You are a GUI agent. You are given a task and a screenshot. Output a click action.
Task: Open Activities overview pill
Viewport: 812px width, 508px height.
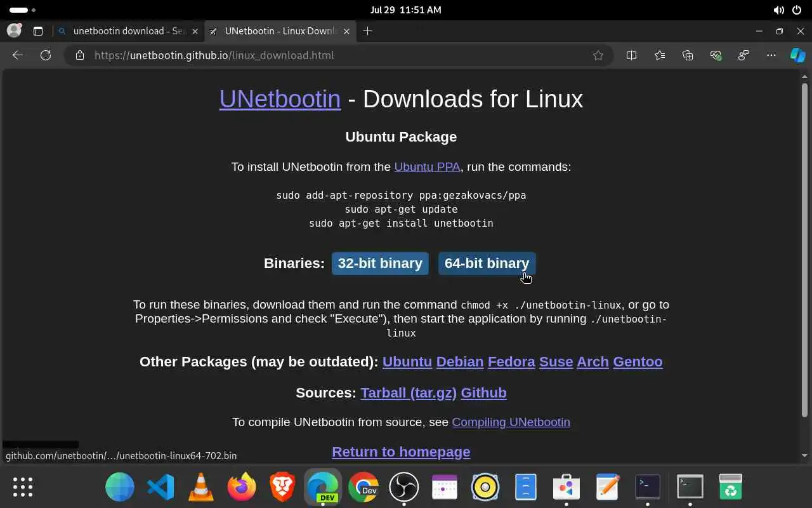pyautogui.click(x=23, y=10)
